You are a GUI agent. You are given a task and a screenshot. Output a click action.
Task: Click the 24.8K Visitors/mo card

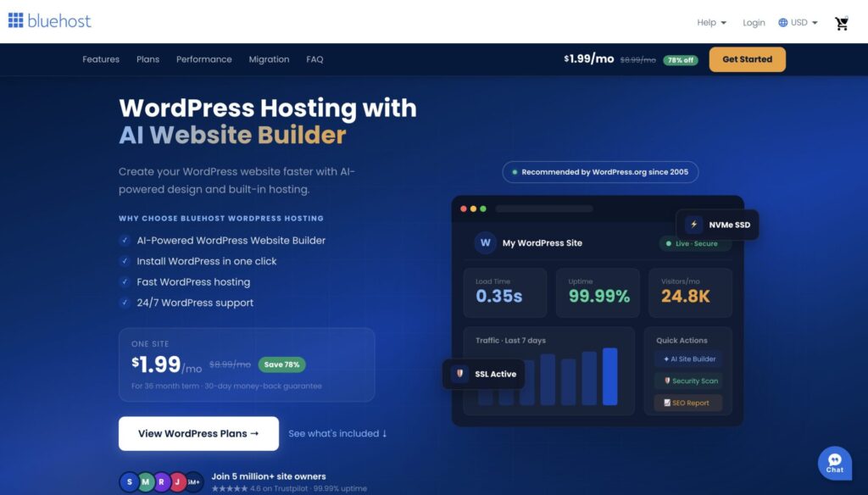coord(690,293)
